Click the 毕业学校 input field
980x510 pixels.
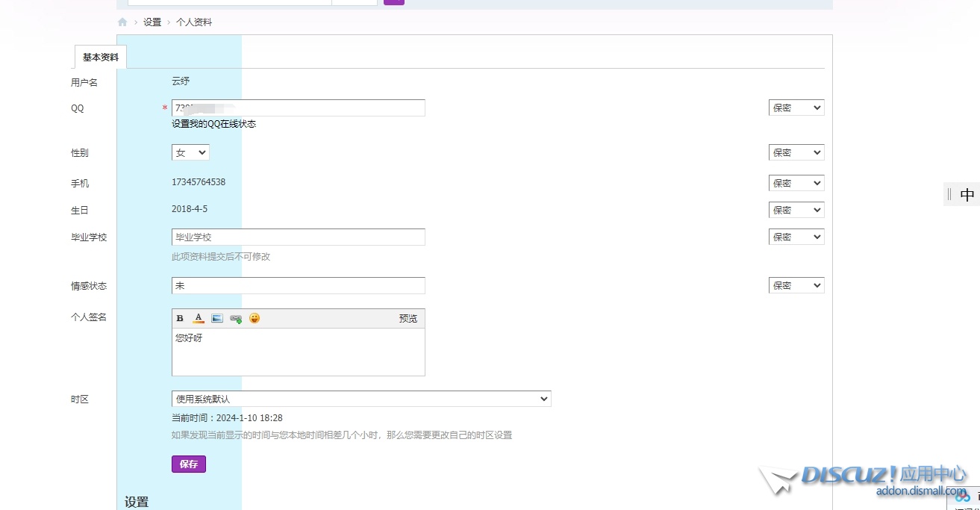point(298,237)
